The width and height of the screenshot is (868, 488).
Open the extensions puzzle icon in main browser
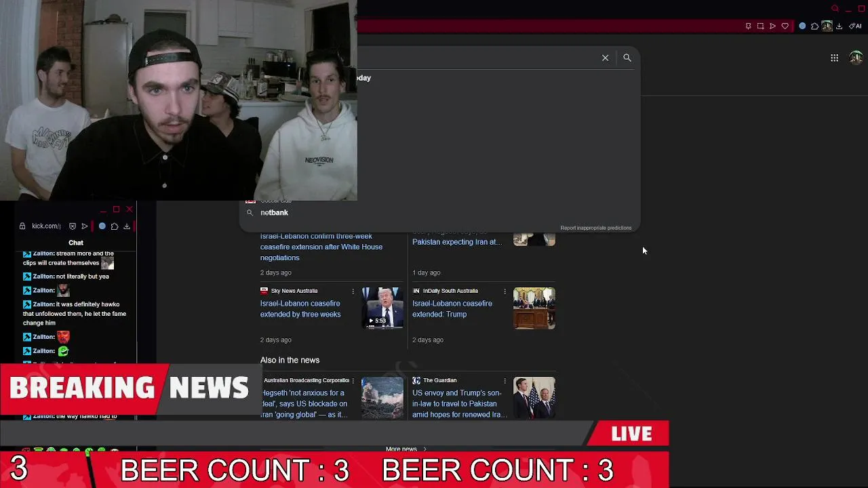pos(814,26)
